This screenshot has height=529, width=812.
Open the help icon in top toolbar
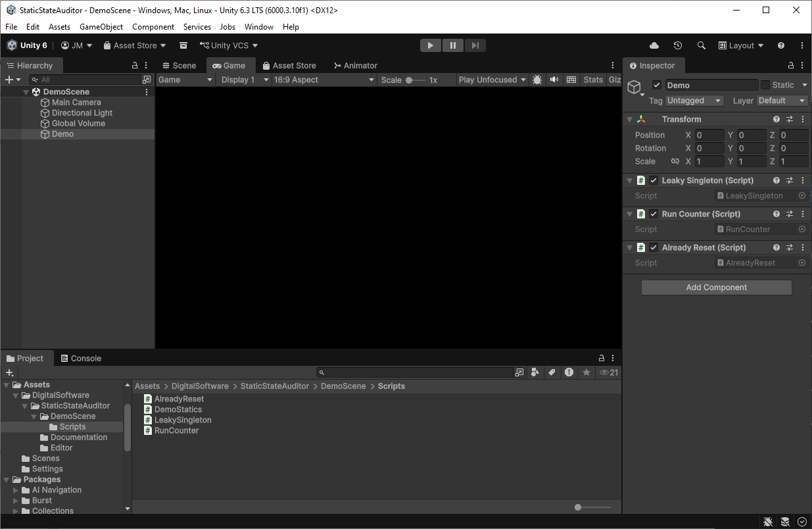click(781, 45)
